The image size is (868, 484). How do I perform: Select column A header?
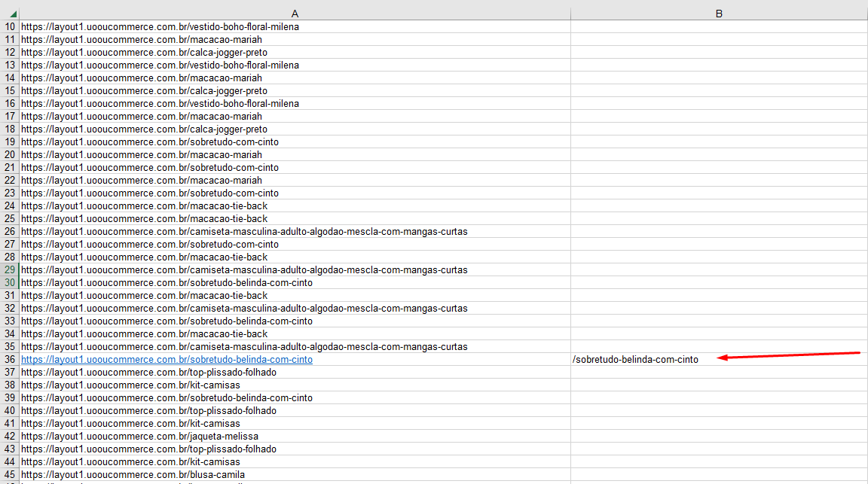point(295,14)
